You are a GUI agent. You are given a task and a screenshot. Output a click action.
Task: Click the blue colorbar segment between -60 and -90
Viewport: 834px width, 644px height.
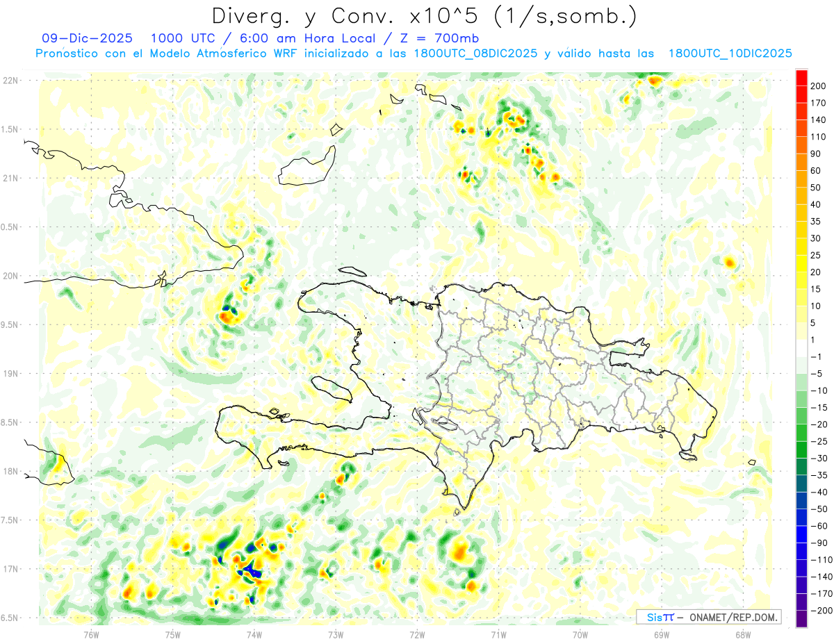(x=801, y=534)
